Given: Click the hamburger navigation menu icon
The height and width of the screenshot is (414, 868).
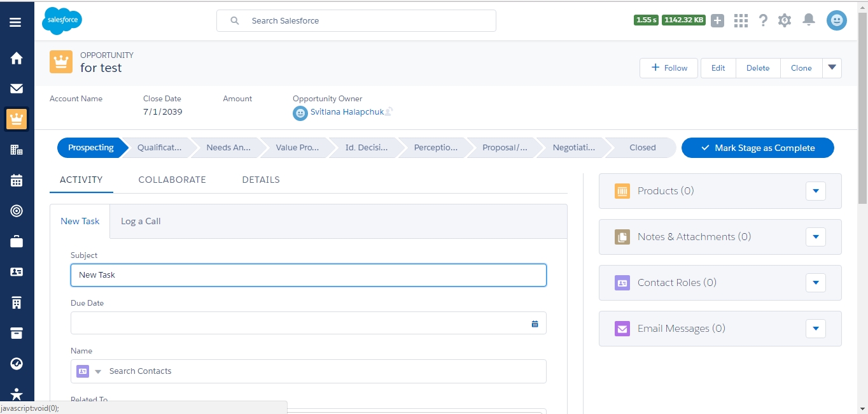Looking at the screenshot, I should coord(15,22).
